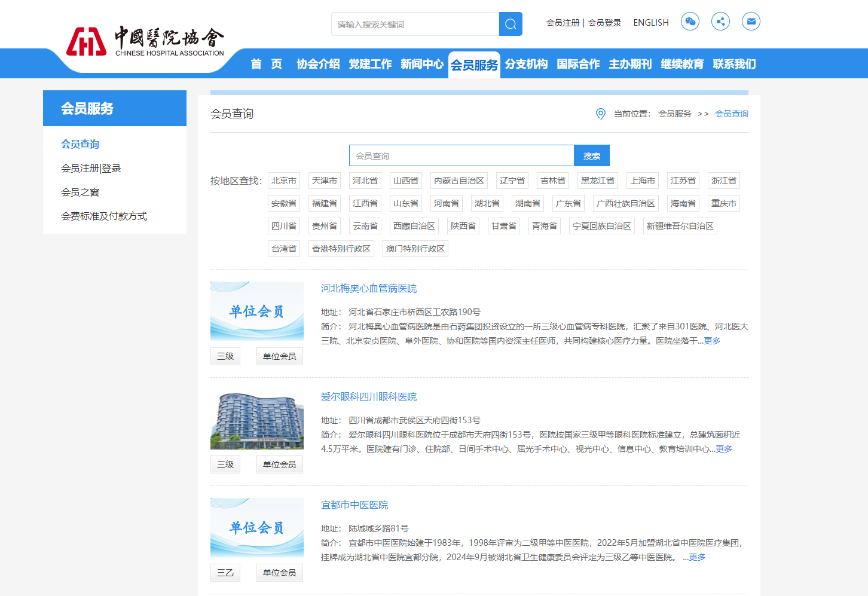The width and height of the screenshot is (868, 596).
Task: Filter members by 台湾省
Action: 284,249
